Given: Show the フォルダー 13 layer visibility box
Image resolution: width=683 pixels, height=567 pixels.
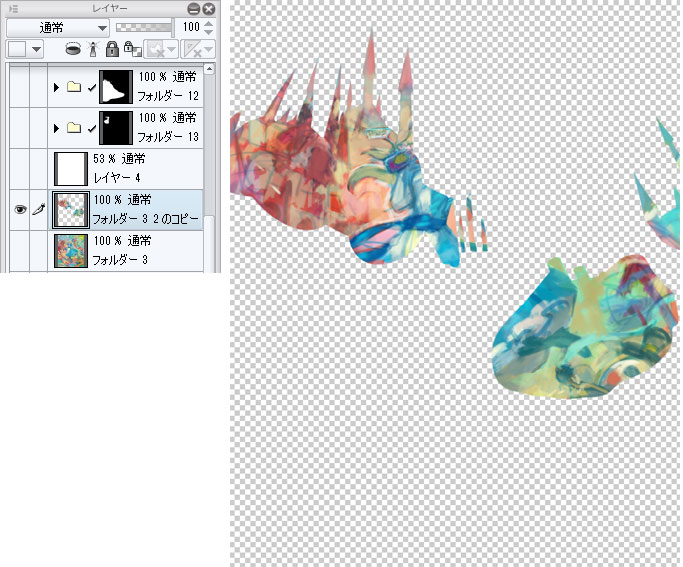Looking at the screenshot, I should 20,128.
